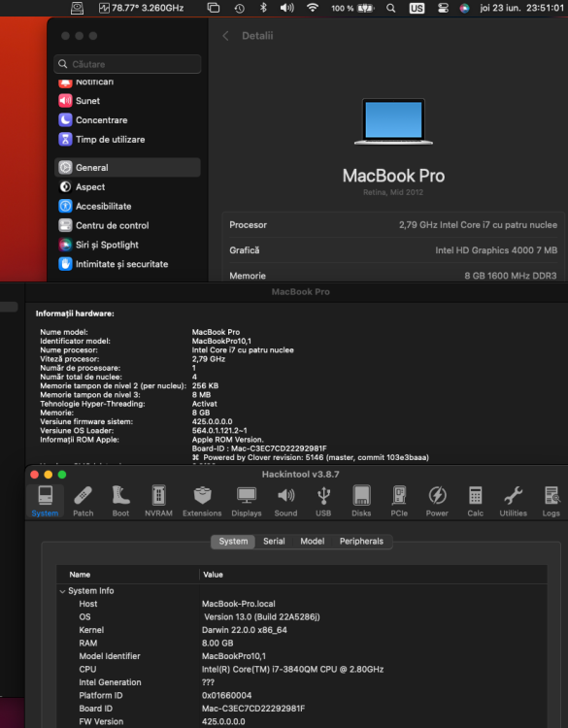Open the System tab in Hackintool toolbar
The height and width of the screenshot is (728, 568).
(x=45, y=501)
